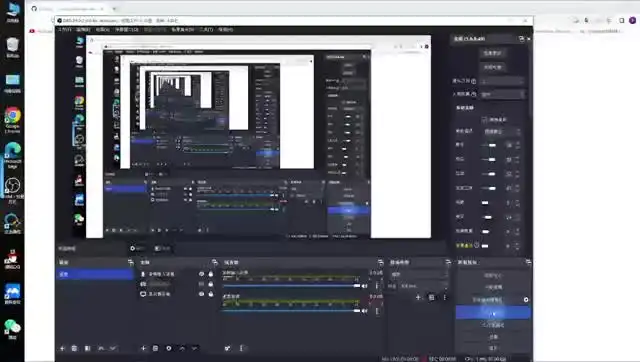The image size is (640, 362).
Task: Open Microsoft Edge from the desktop icons
Action: click(13, 155)
